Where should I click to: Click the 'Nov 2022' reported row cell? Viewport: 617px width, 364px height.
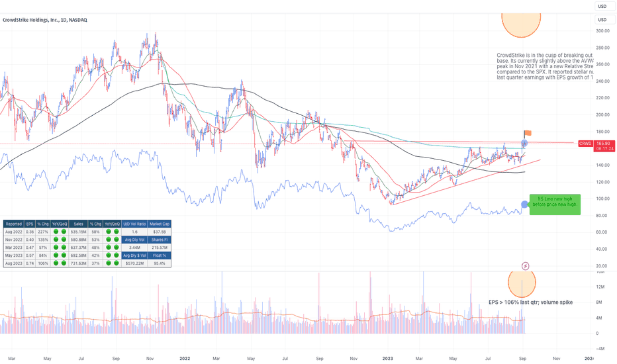[x=14, y=240]
